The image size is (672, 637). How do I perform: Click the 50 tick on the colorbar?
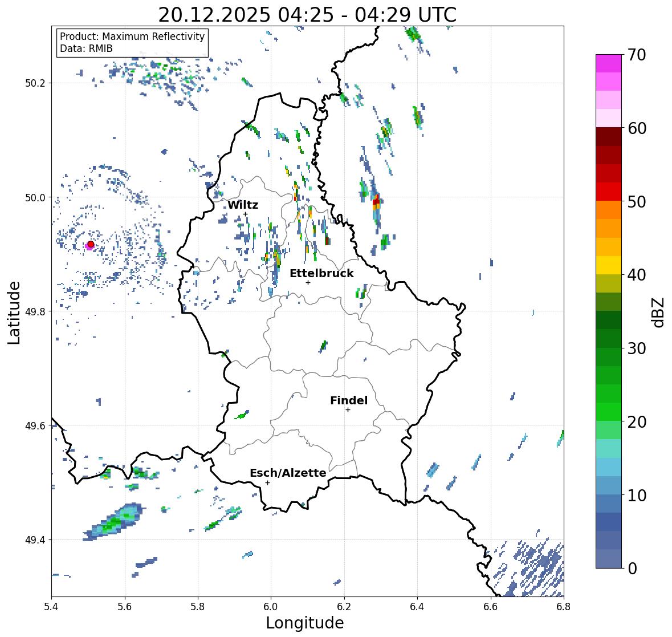click(637, 202)
